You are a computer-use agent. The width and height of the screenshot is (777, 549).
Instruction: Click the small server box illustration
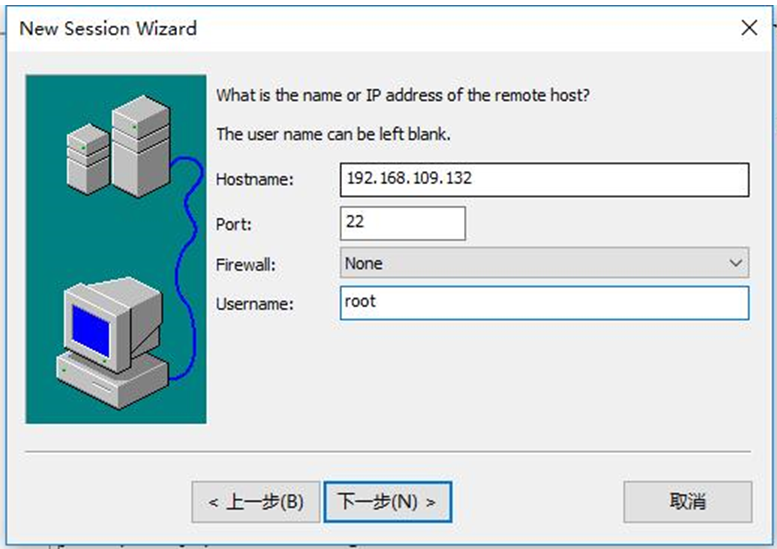click(88, 159)
